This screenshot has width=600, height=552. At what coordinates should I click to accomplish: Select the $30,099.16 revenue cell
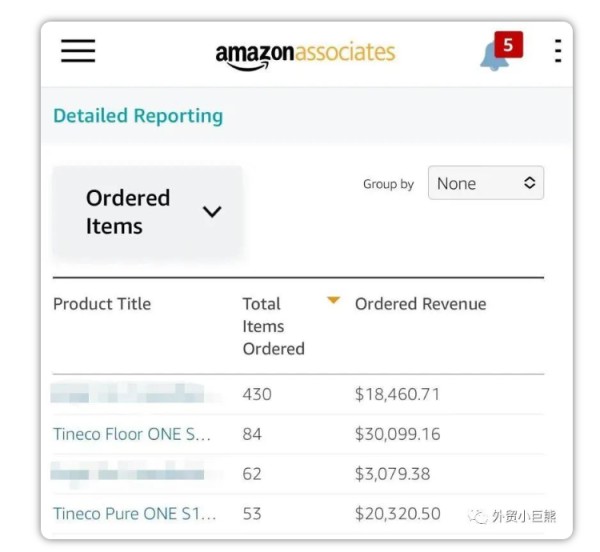(398, 434)
